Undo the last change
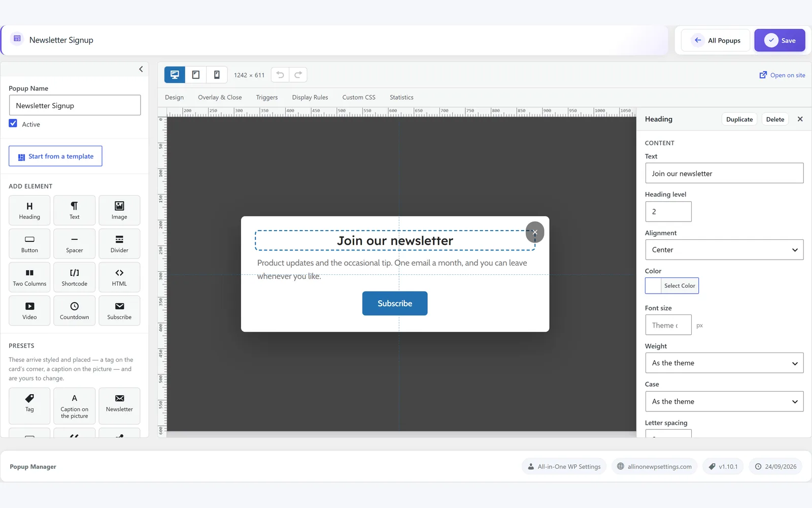Viewport: 812px width, 508px height. click(280, 75)
